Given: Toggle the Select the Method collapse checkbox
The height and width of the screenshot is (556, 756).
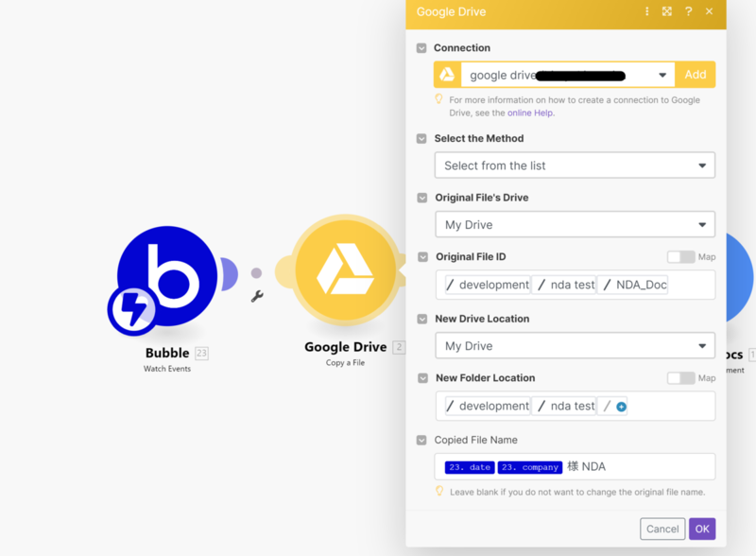Looking at the screenshot, I should pos(421,139).
